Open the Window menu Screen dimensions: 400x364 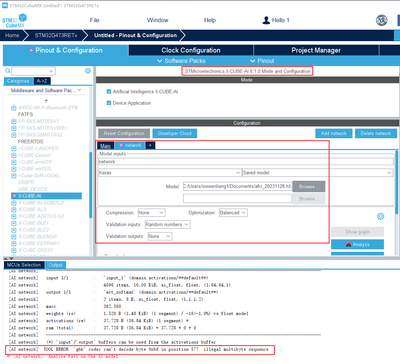tap(158, 20)
